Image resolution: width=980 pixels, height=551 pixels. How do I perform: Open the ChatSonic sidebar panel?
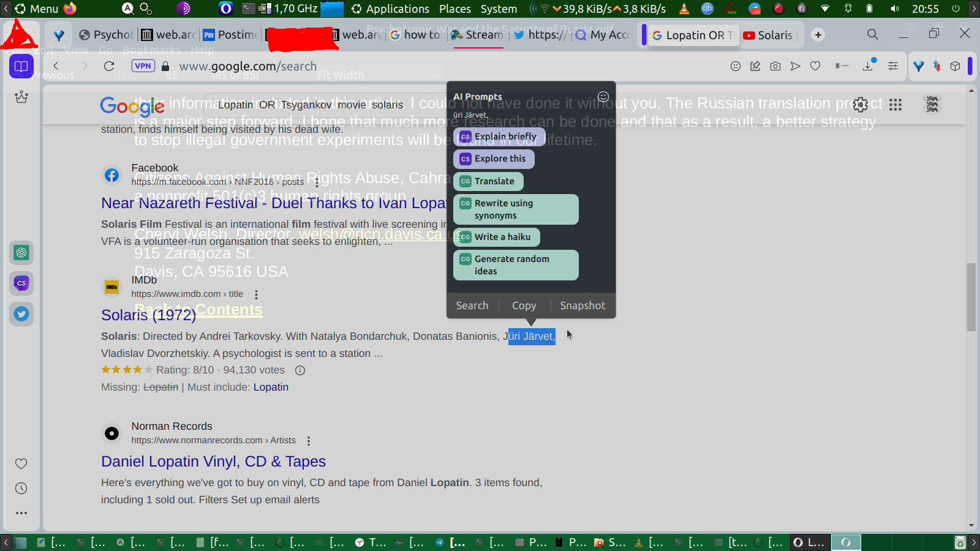(21, 283)
